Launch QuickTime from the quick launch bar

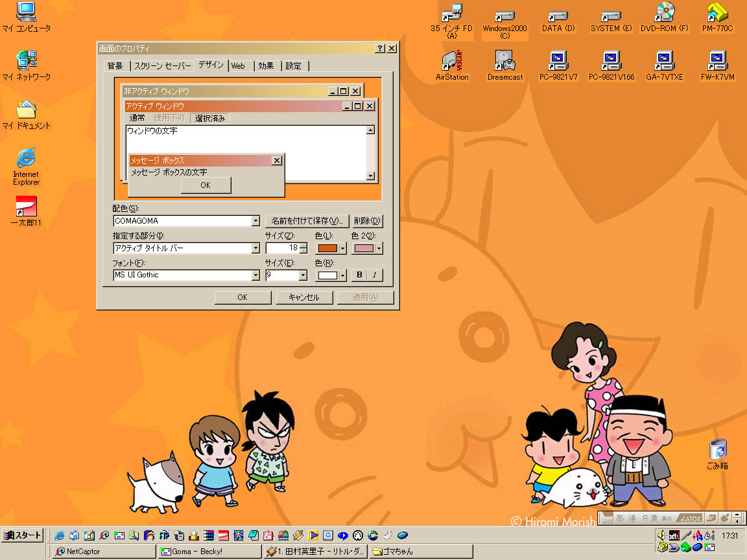click(328, 535)
